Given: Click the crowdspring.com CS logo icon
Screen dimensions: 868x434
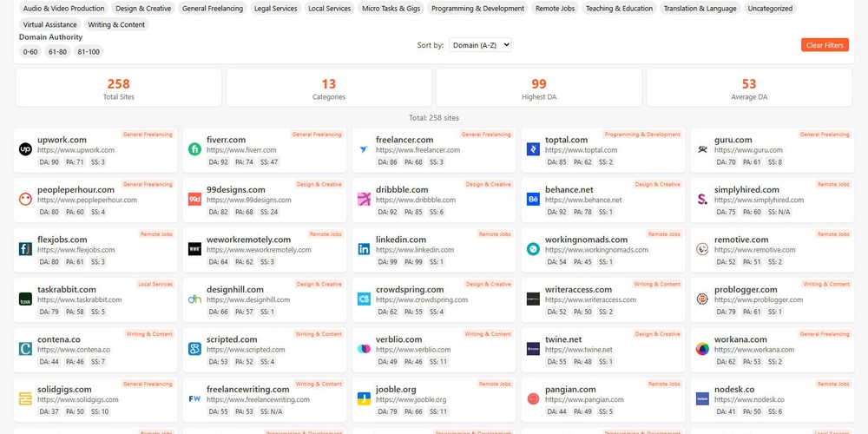Looking at the screenshot, I should pos(364,299).
